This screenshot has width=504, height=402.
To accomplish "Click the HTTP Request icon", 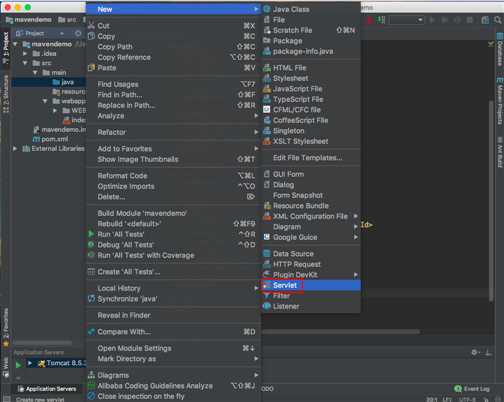I will coord(267,264).
